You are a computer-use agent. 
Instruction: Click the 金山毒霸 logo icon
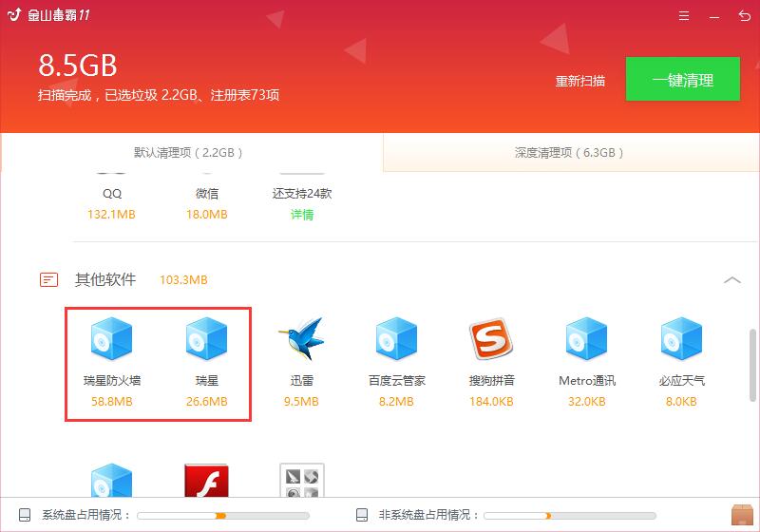pos(14,14)
